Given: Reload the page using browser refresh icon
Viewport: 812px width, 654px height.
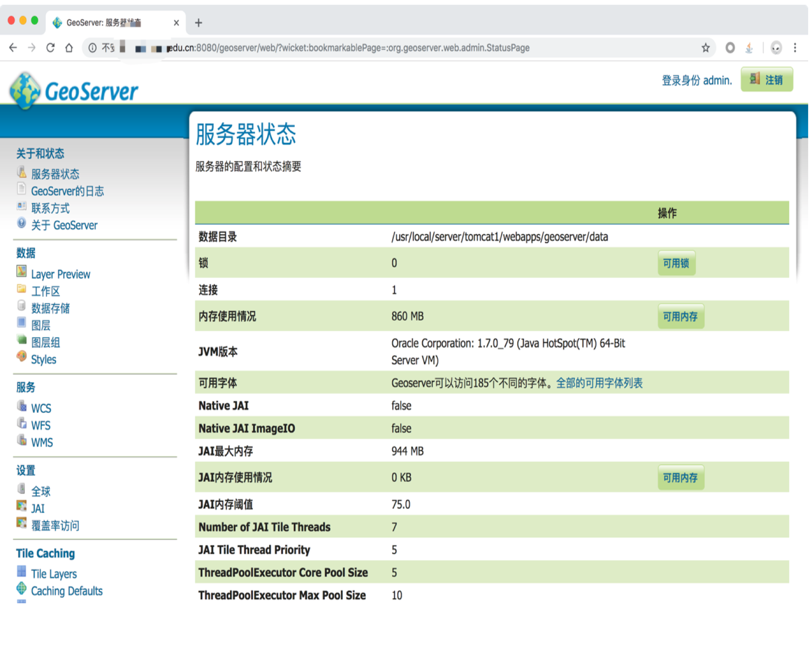Looking at the screenshot, I should pyautogui.click(x=50, y=48).
